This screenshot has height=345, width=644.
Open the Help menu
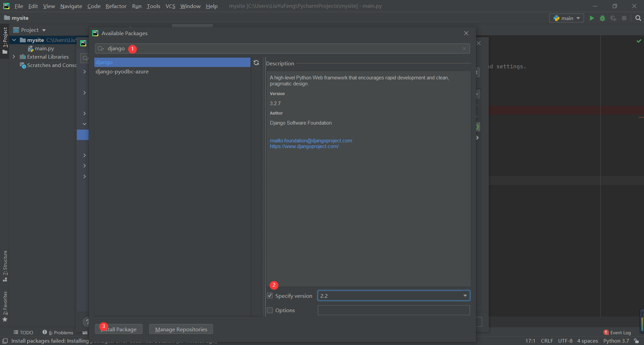[x=212, y=6]
